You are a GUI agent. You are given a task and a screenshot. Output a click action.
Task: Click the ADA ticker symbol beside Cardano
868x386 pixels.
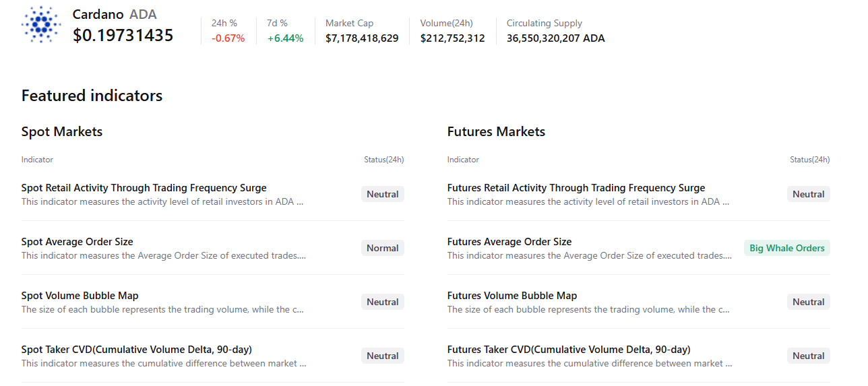pos(143,14)
